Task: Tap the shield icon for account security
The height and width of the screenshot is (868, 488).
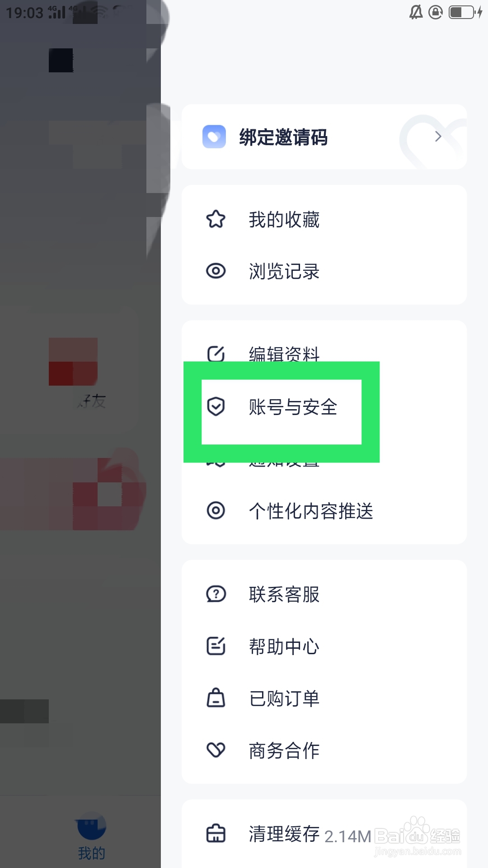Action: pos(216,406)
